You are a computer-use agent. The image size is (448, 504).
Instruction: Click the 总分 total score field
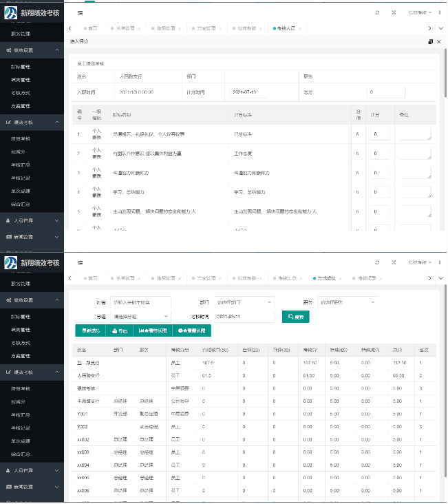[386, 92]
